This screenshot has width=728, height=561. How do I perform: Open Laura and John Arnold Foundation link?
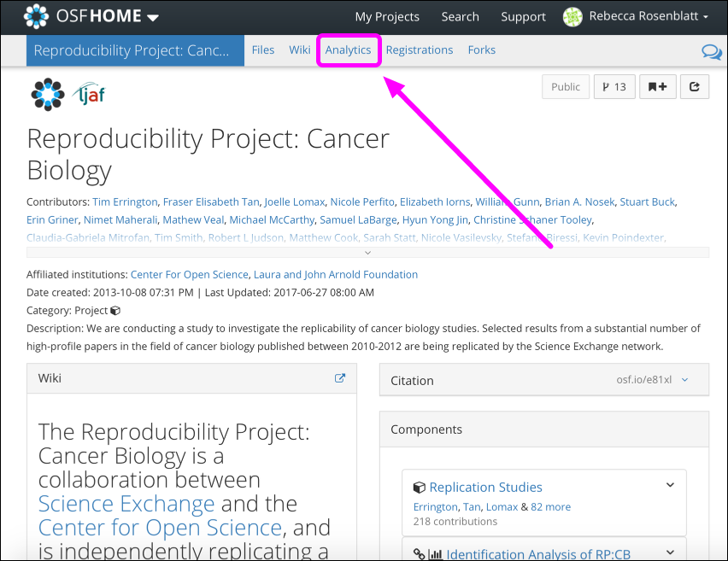[x=335, y=275]
